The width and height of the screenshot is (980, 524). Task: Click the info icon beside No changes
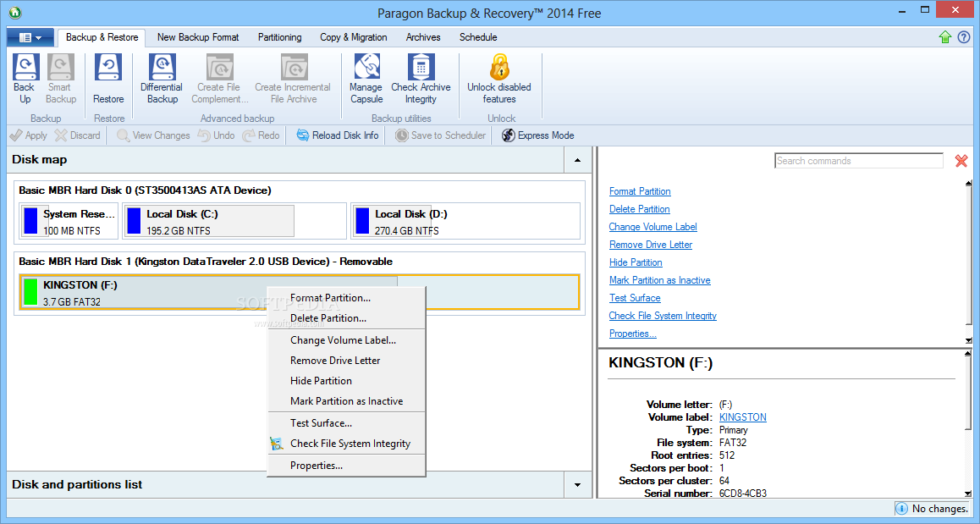coord(902,509)
